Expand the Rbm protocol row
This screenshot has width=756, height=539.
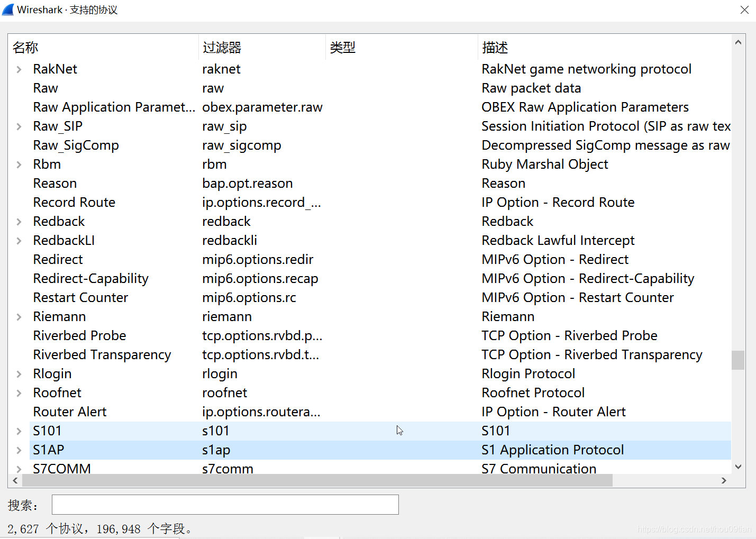tap(19, 165)
